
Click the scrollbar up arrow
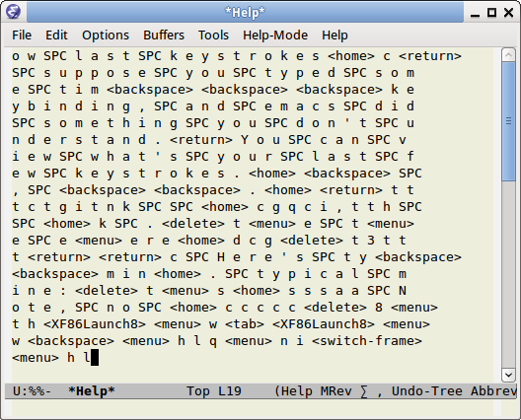508,55
